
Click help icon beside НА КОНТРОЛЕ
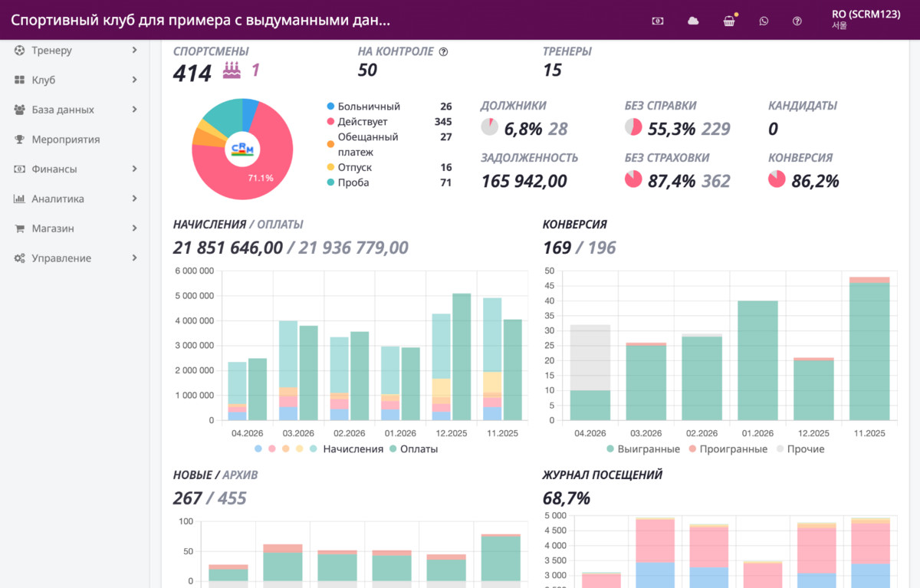pyautogui.click(x=443, y=52)
